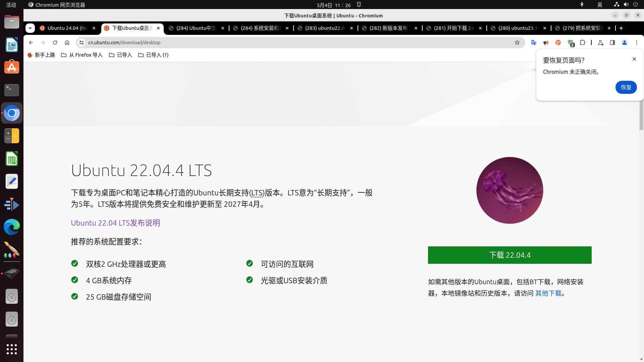This screenshot has height=362, width=644.
Task: Click the 光驱或USB安装介质 requirement text
Action: pos(294,281)
